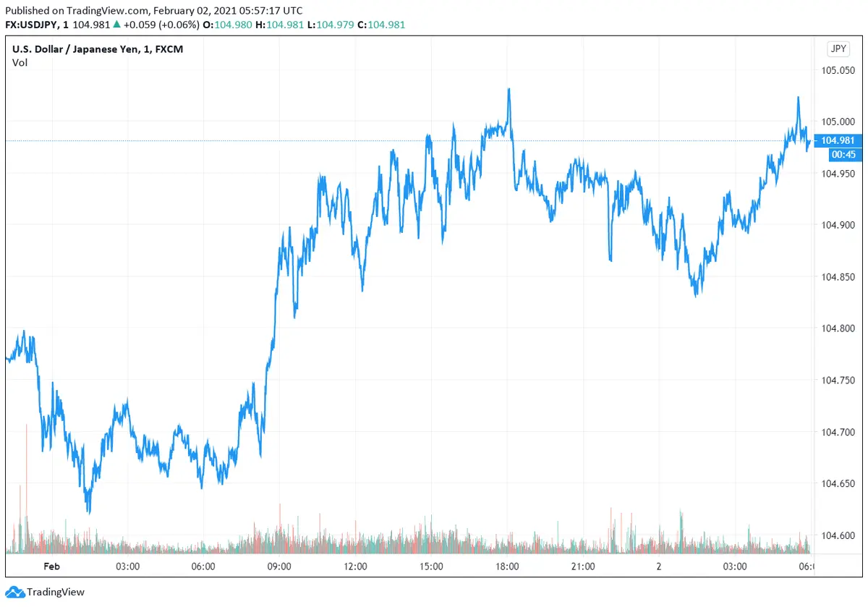Click the 09:00 time axis label
The width and height of the screenshot is (868, 607).
279,566
